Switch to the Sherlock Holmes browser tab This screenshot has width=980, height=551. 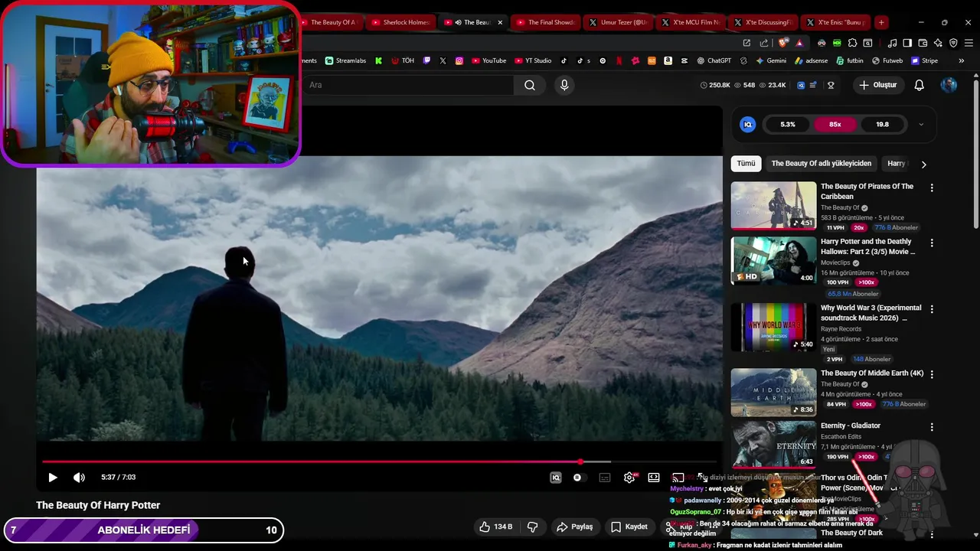coord(401,22)
